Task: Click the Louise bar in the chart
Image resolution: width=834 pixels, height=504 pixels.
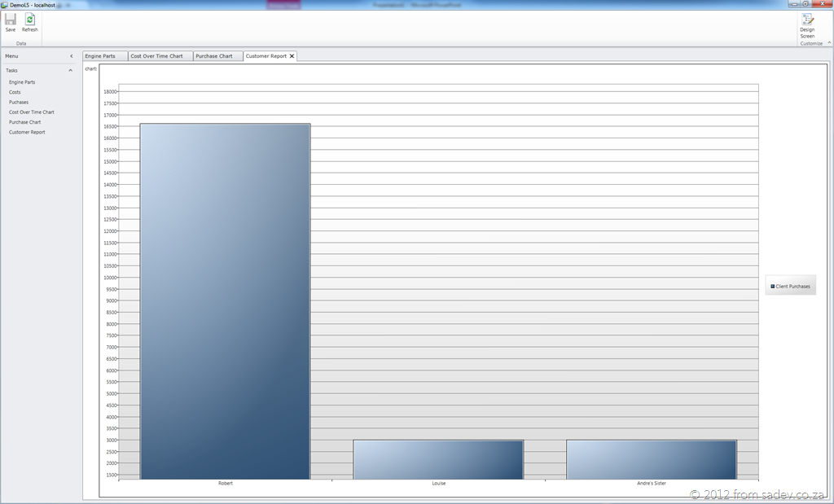Action: [438, 459]
